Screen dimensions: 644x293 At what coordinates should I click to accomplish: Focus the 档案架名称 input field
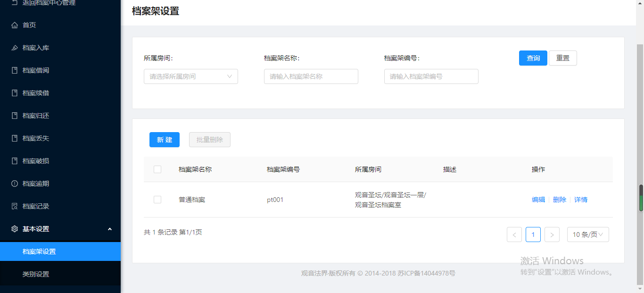tap(311, 76)
